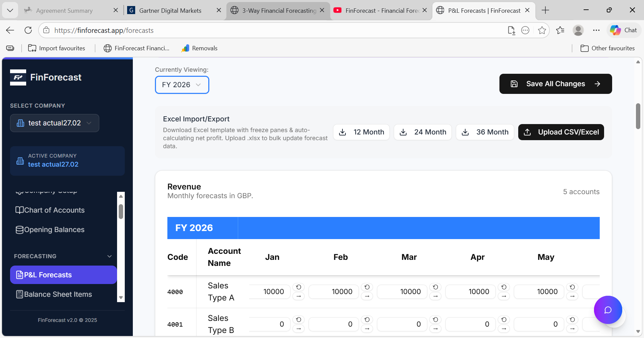Viewport: 644px width, 338px height.
Task: Open the test actual27.02 company selector
Action: (x=55, y=123)
